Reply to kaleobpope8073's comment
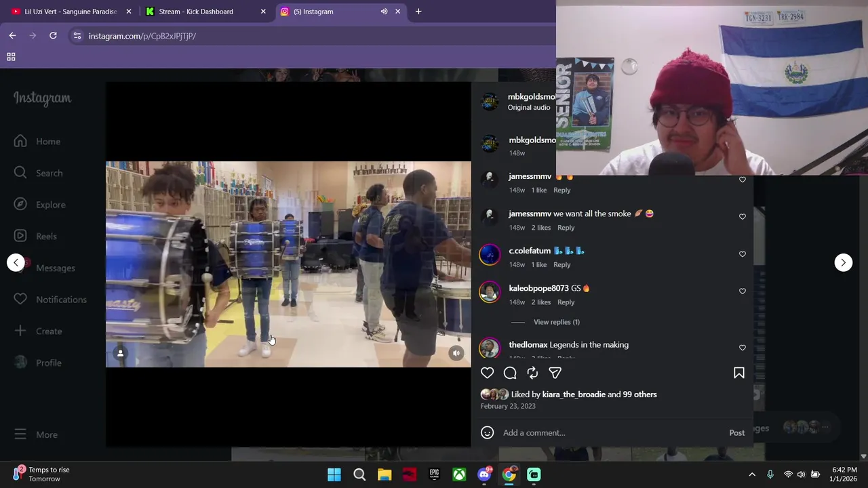The width and height of the screenshot is (868, 488). tap(566, 302)
